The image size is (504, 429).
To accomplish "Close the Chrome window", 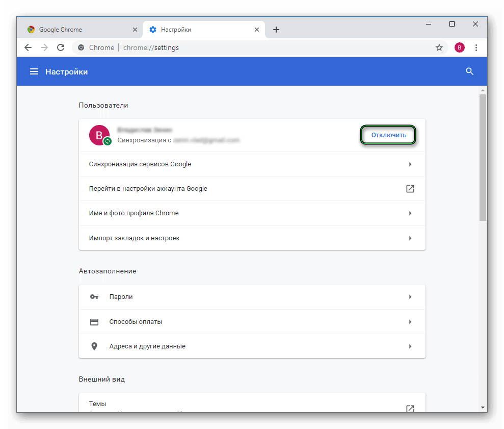I will tap(475, 24).
